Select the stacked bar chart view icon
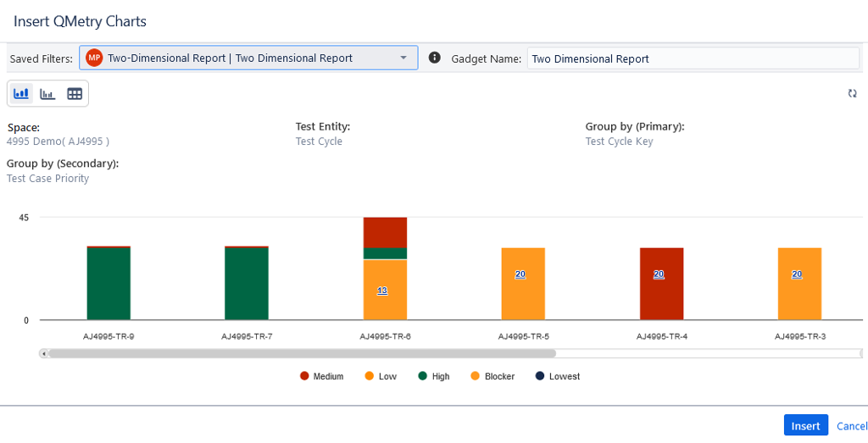The width and height of the screenshot is (868, 443). point(21,93)
